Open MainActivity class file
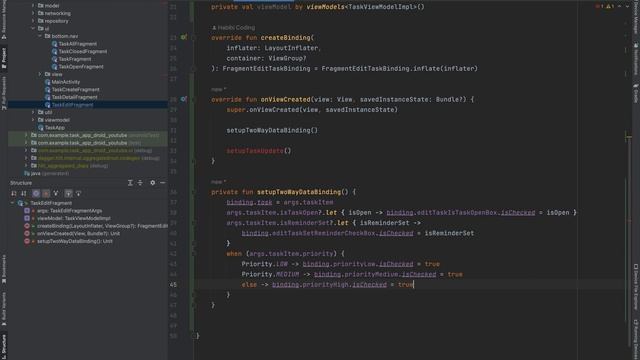 pyautogui.click(x=66, y=82)
